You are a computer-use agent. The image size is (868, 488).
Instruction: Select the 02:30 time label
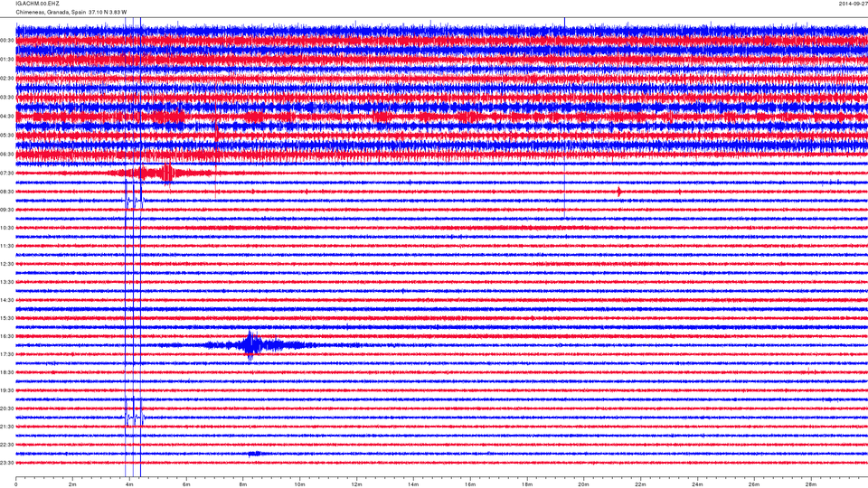click(6, 79)
